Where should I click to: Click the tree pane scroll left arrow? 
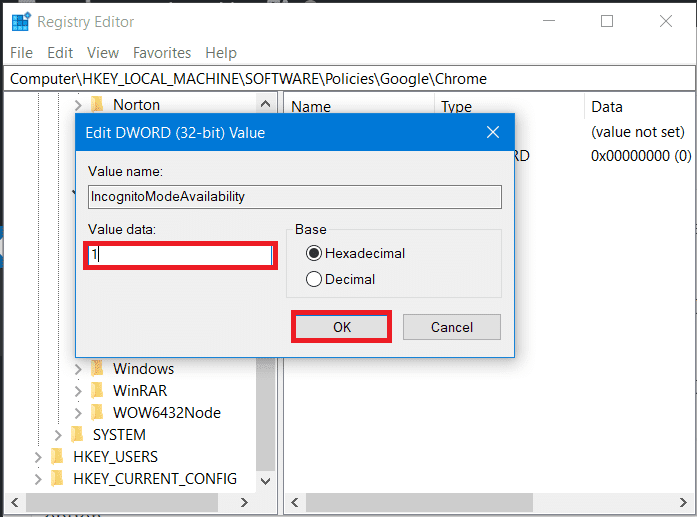pyautogui.click(x=15, y=502)
